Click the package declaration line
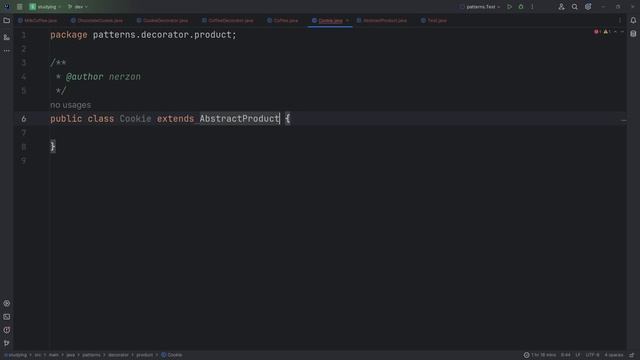The width and height of the screenshot is (640, 360). click(143, 35)
